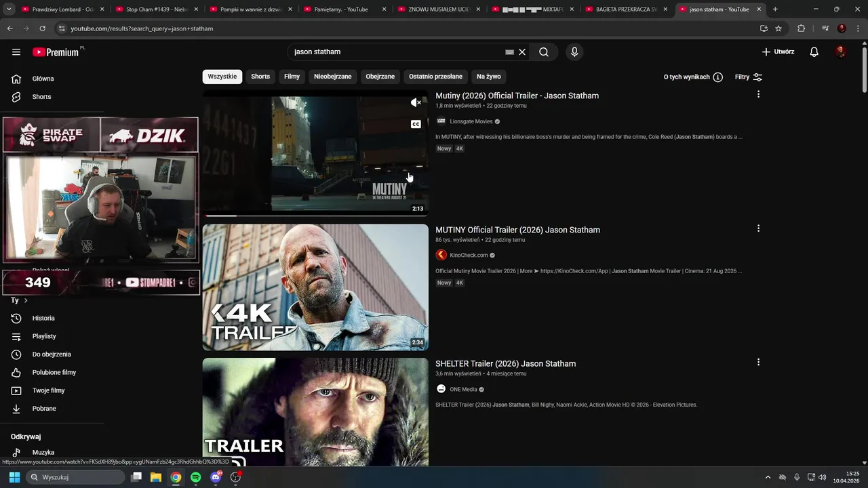Open Discord from taskbar

coord(216,477)
